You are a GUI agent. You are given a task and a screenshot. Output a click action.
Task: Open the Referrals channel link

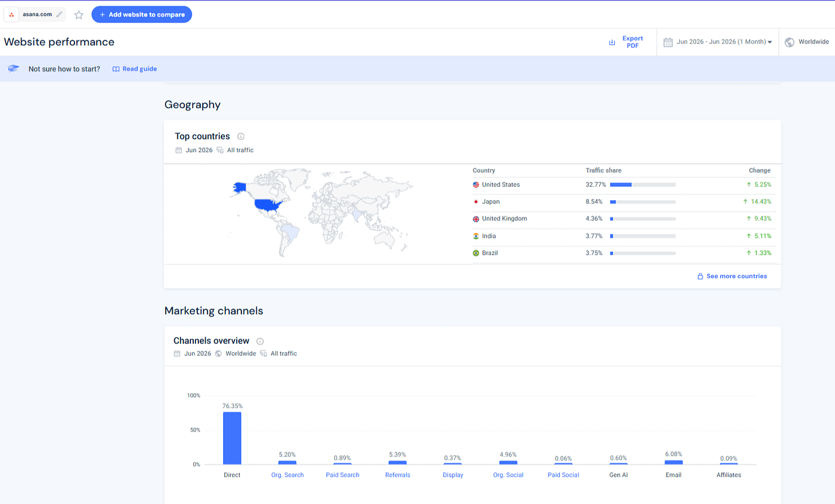(397, 475)
